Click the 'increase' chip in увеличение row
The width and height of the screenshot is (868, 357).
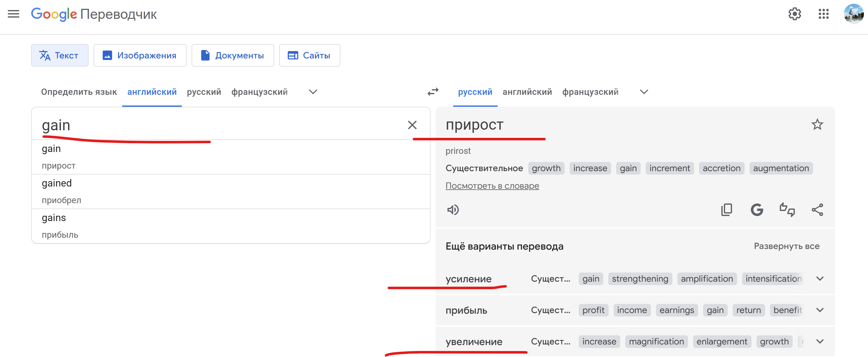pyautogui.click(x=599, y=341)
